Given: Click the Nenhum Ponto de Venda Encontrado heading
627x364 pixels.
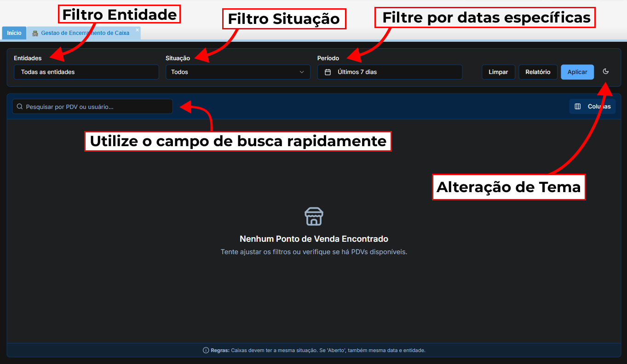Looking at the screenshot, I should coord(314,239).
